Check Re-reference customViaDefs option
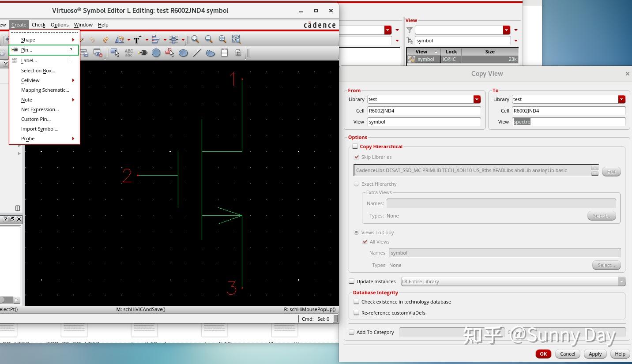 click(x=356, y=313)
